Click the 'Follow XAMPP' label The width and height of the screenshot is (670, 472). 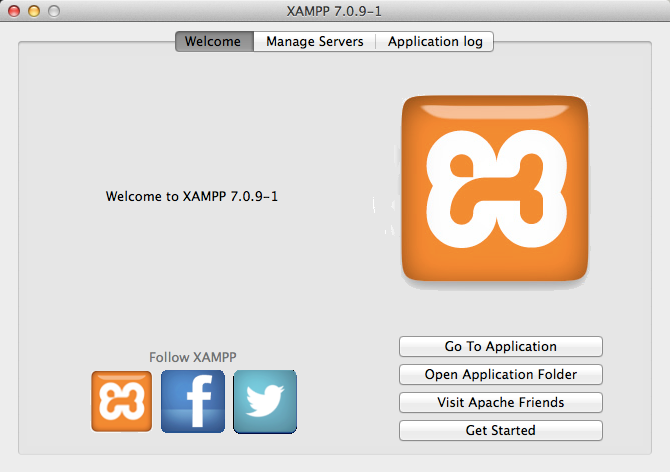(193, 357)
